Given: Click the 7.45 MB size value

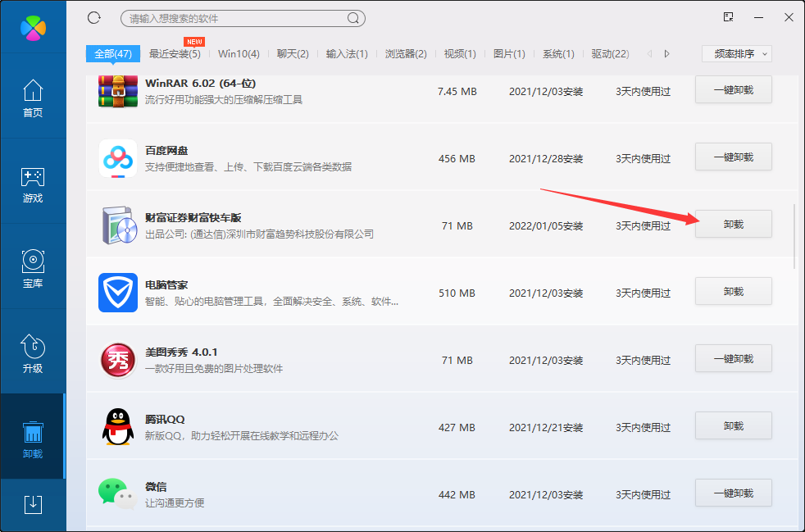Looking at the screenshot, I should click(x=457, y=92).
